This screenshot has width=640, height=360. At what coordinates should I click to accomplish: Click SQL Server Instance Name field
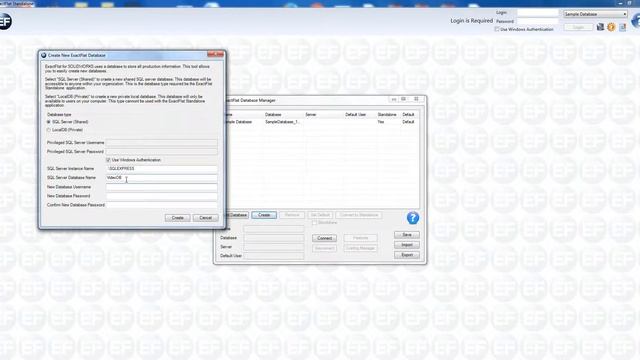pyautogui.click(x=162, y=169)
